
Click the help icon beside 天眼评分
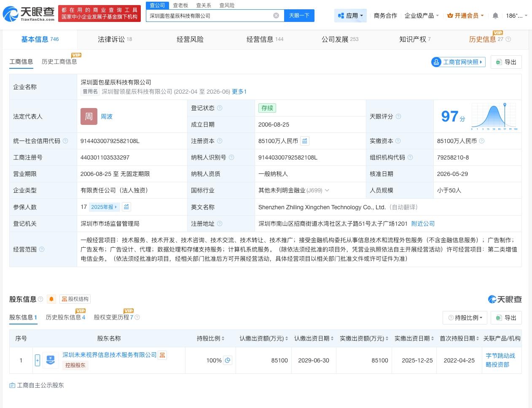(x=398, y=116)
